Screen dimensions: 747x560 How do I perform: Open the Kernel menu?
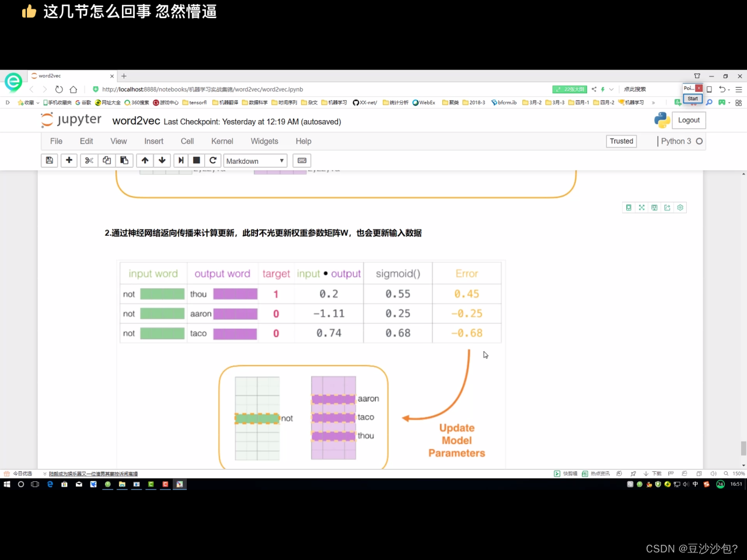click(x=222, y=141)
